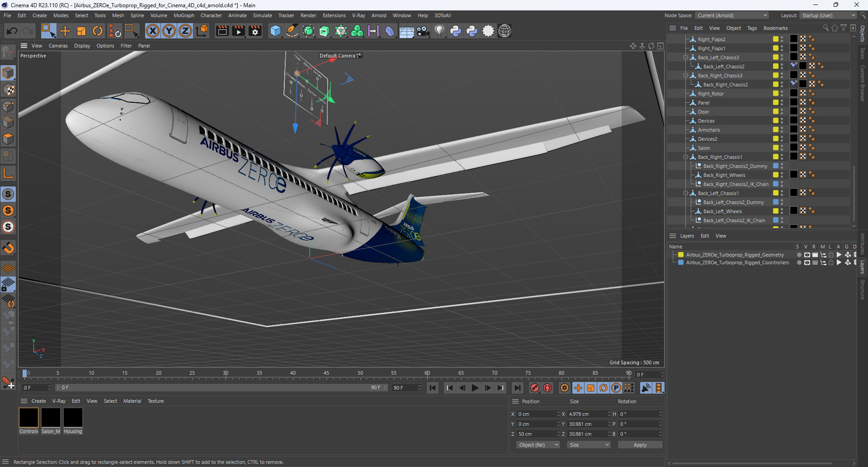Select the Rotate tool in toolbar
868x467 pixels.
coord(98,31)
